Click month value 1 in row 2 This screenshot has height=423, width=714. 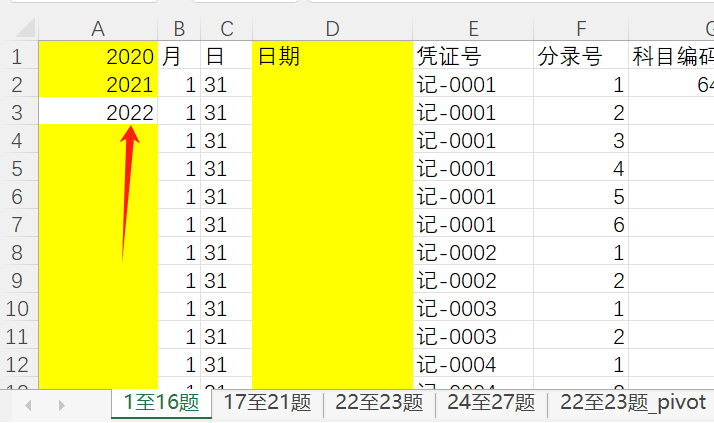[x=179, y=83]
